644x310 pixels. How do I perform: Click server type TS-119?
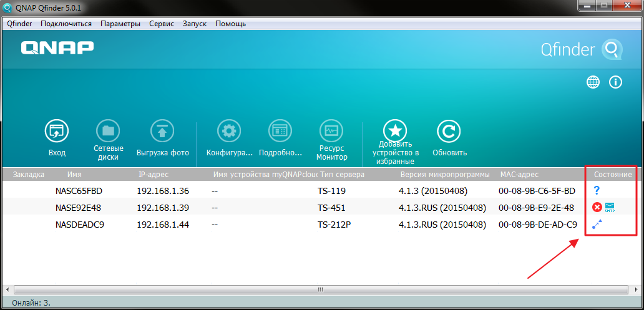(331, 191)
